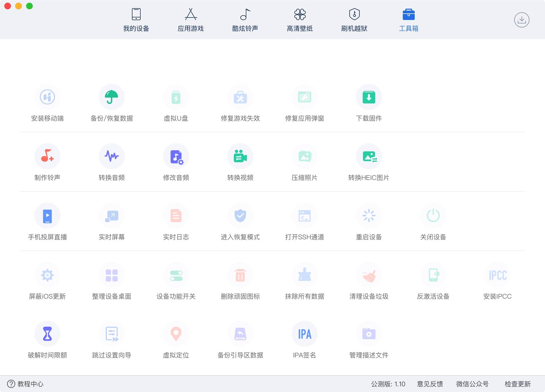Open the screen time limit hourglass tool
The height and width of the screenshot is (392, 545).
pyautogui.click(x=47, y=334)
